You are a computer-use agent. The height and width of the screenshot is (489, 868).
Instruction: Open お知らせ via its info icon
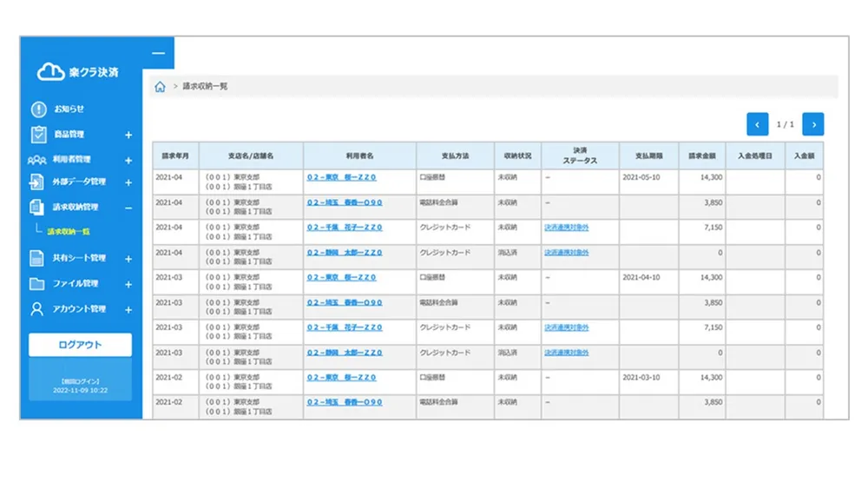click(38, 109)
